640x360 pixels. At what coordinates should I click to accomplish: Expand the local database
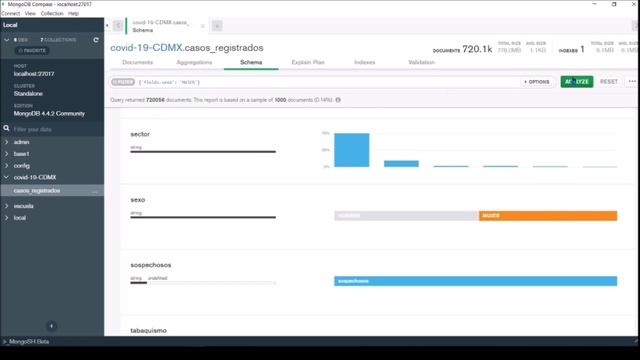pos(7,218)
